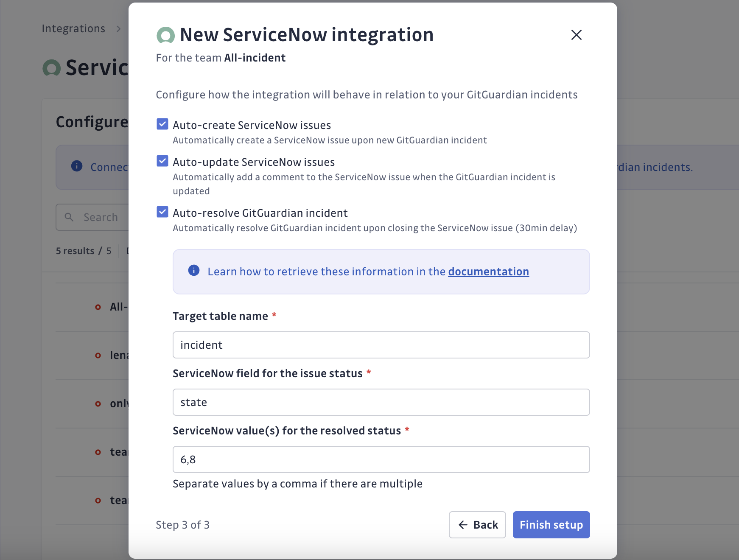The width and height of the screenshot is (739, 560).
Task: Click the ServiceNow logo in dialog title
Action: [x=165, y=35]
